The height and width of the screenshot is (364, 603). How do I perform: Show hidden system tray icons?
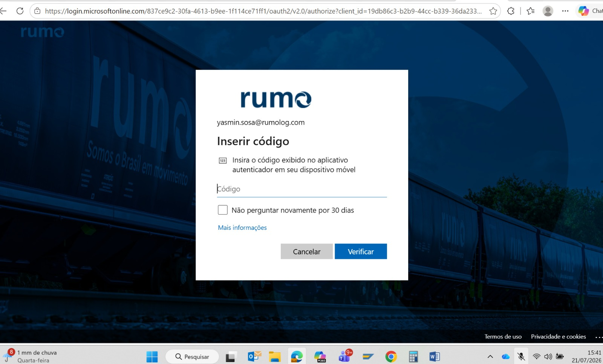pos(490,356)
